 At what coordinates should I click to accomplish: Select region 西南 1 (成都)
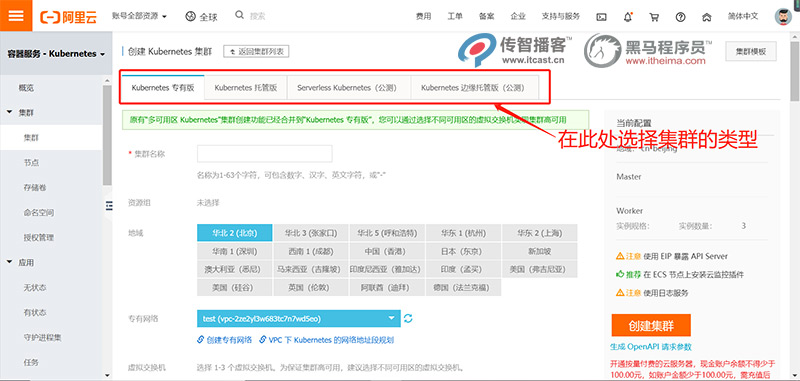click(x=311, y=251)
